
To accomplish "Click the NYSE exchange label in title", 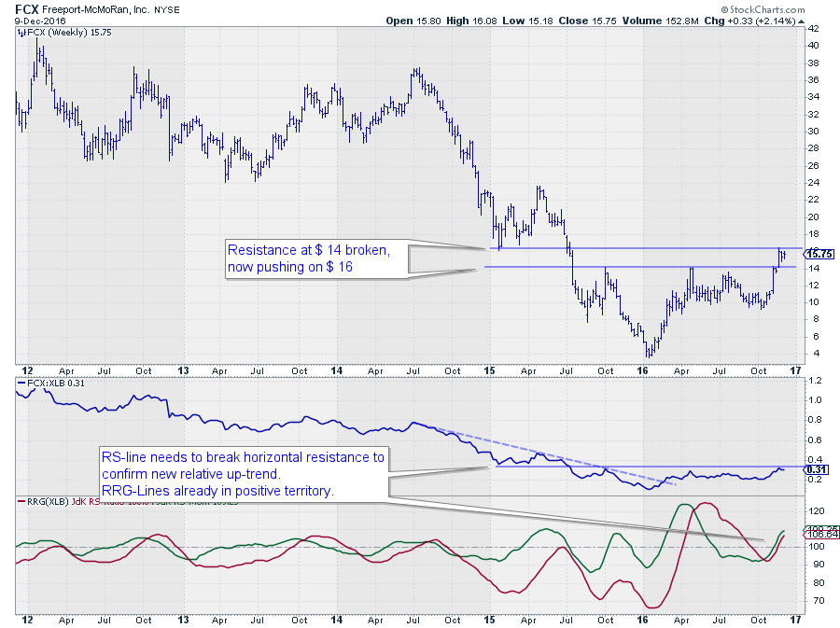I will tap(167, 10).
